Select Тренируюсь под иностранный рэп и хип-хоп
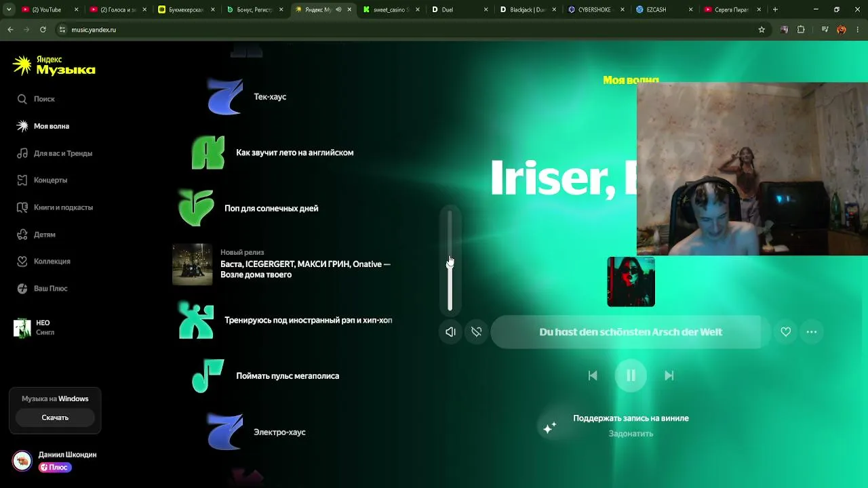The image size is (868, 488). (x=308, y=320)
